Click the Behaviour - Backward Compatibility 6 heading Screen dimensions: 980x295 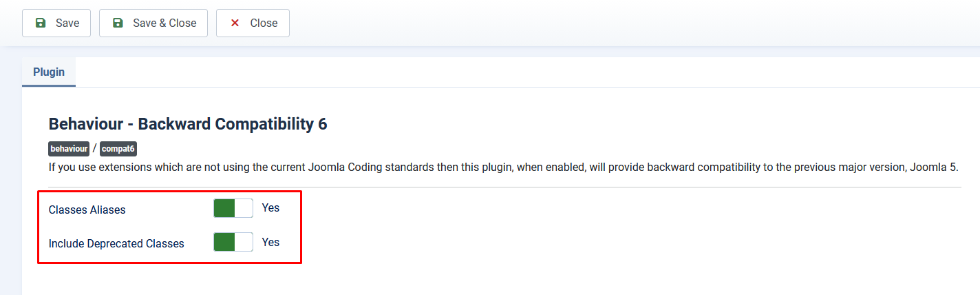(188, 124)
